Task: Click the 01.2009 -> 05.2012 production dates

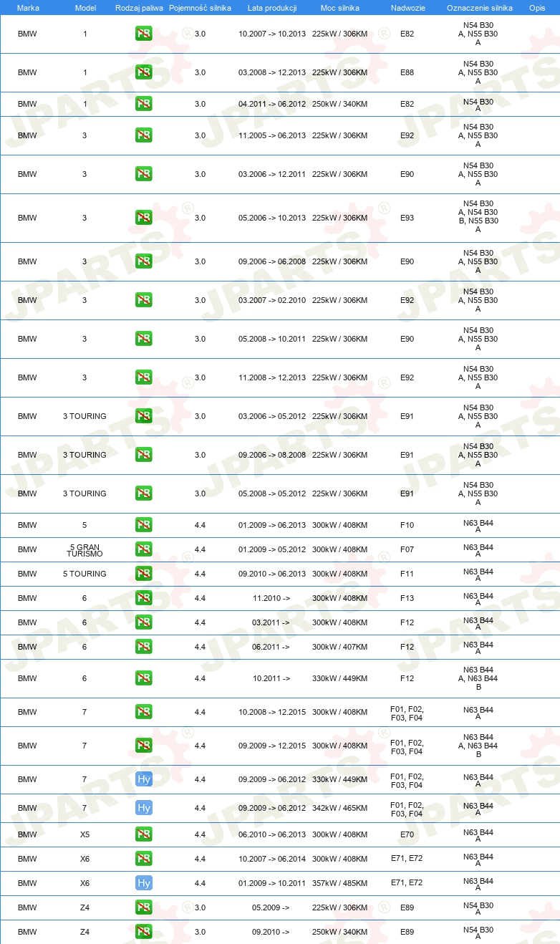Action: pos(271,549)
